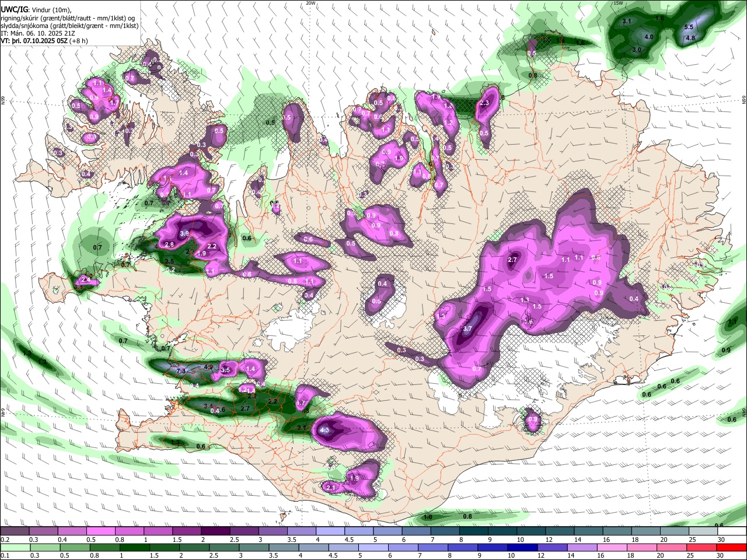Click the '1.0' rain value off the south coast
The height and width of the screenshot is (560, 747).
pyautogui.click(x=428, y=517)
